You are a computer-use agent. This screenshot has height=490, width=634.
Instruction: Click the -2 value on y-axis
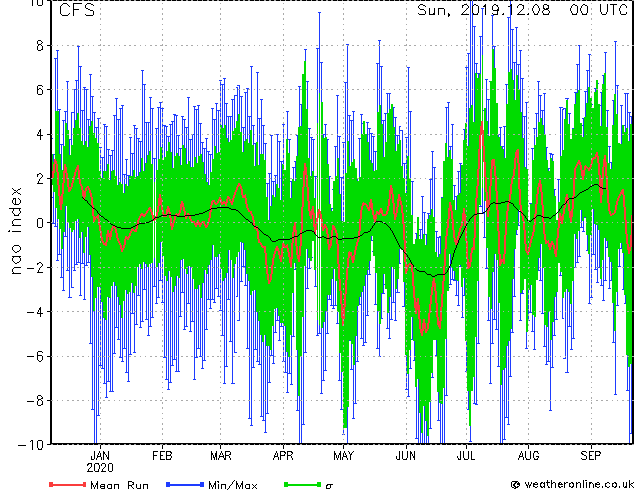click(x=35, y=267)
